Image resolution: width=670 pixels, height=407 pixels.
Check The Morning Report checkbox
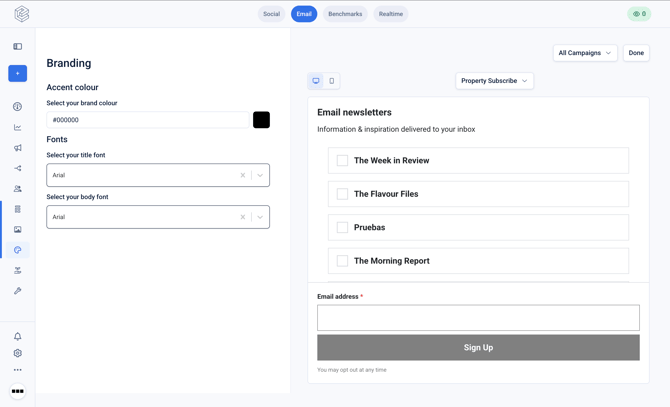[x=342, y=261]
